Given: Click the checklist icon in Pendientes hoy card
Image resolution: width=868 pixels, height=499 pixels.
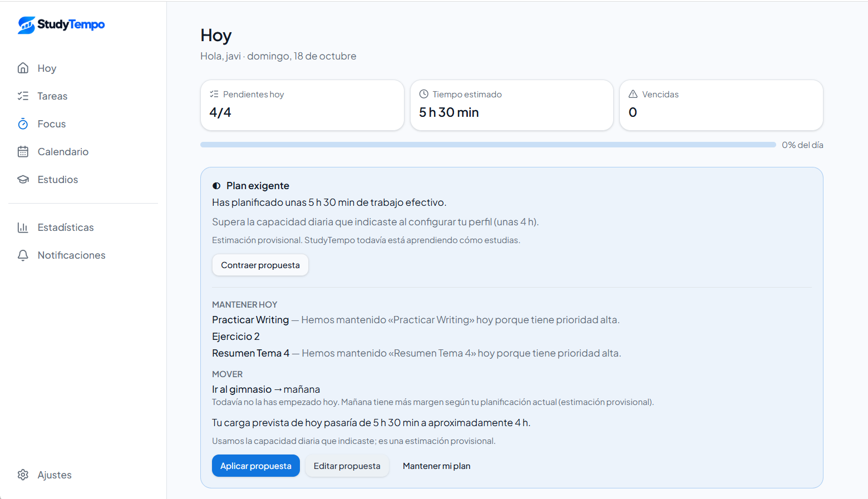Looking at the screenshot, I should coord(214,94).
